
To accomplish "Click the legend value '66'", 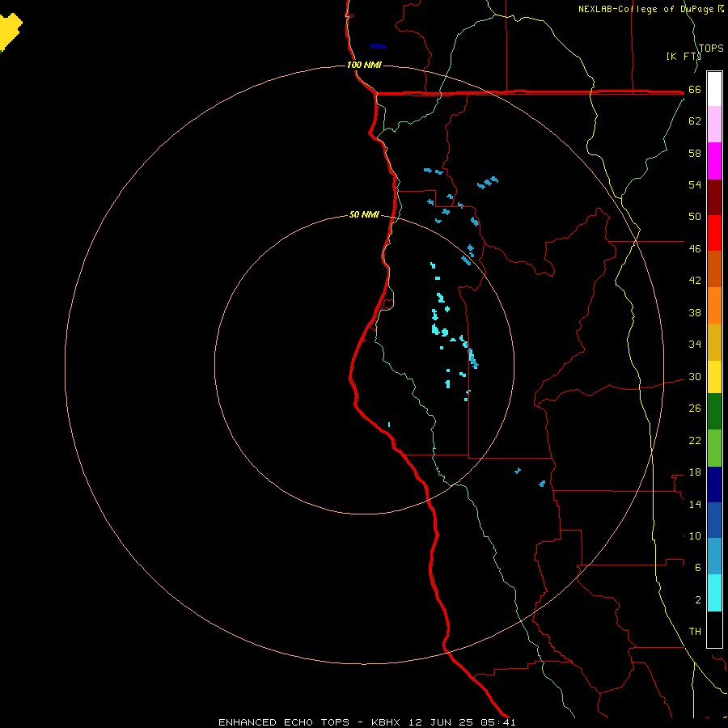I will (695, 89).
